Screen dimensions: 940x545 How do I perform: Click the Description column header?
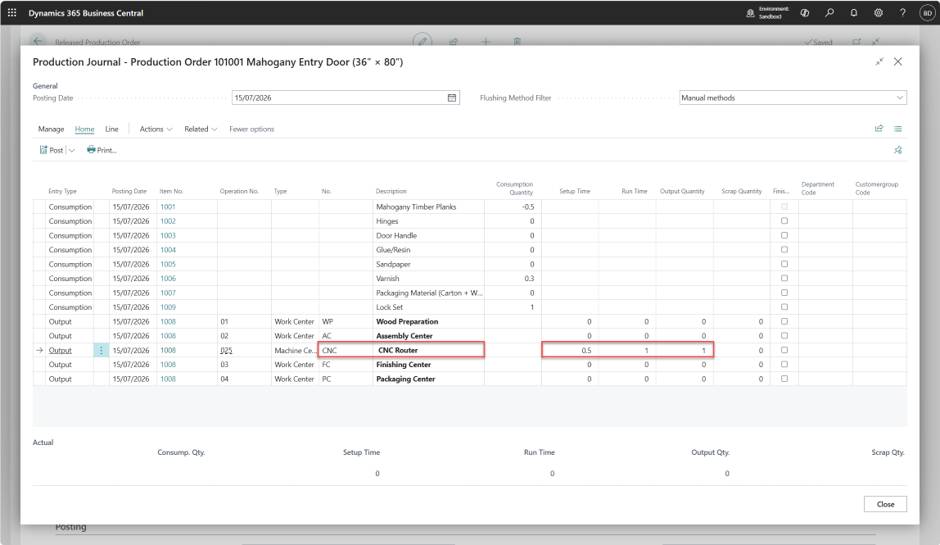391,191
